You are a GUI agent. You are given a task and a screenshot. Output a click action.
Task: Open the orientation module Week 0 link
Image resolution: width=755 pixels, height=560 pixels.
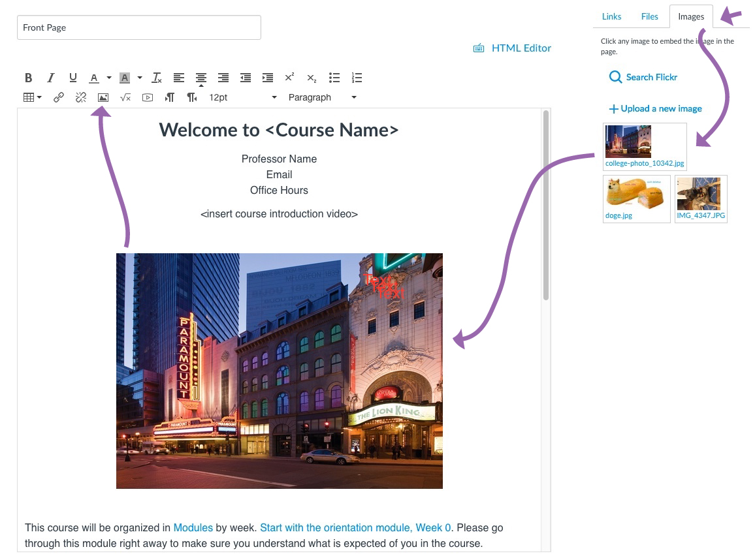pos(355,528)
